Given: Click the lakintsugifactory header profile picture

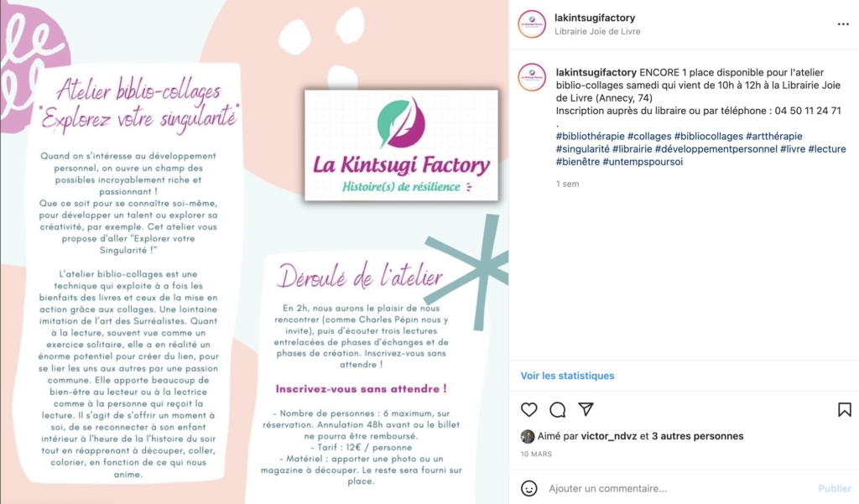Looking at the screenshot, I should click(532, 24).
